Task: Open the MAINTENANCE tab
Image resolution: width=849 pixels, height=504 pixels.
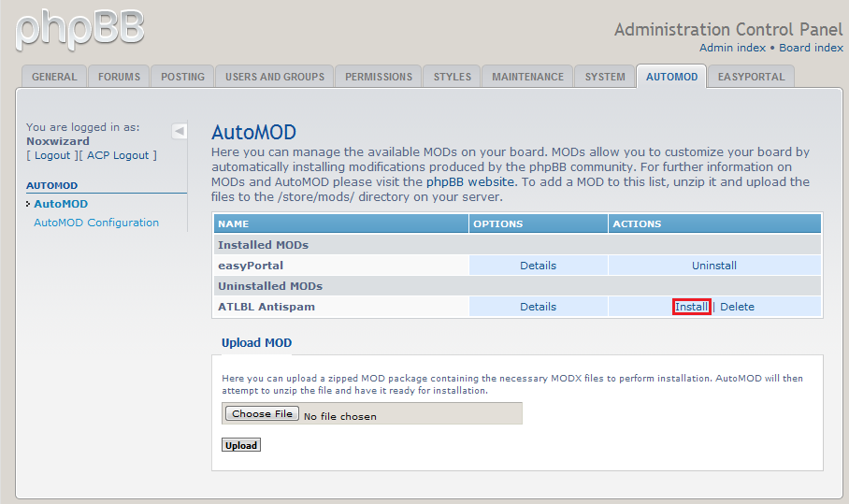Action: pos(528,77)
